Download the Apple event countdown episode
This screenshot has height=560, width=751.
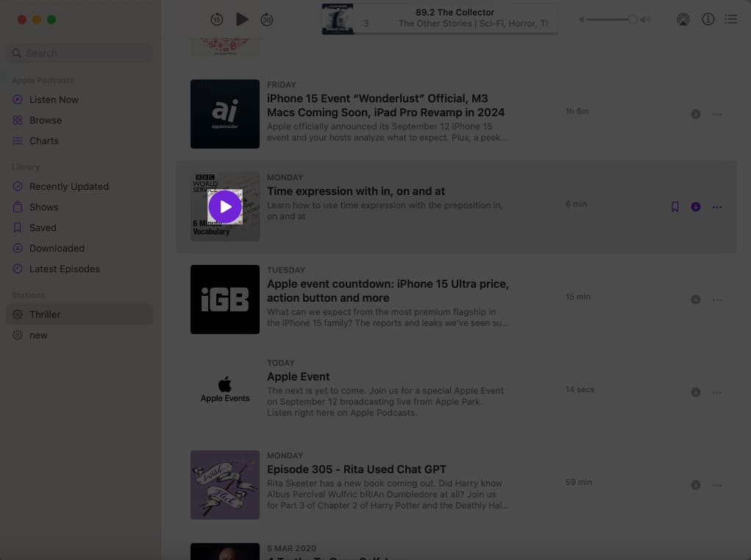(695, 300)
